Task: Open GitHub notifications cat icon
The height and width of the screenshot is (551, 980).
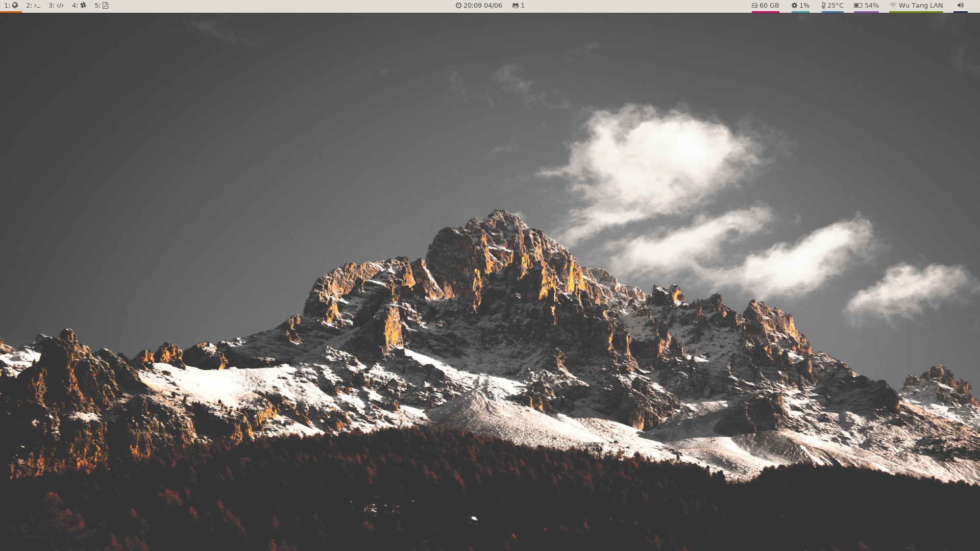Action: pyautogui.click(x=515, y=6)
